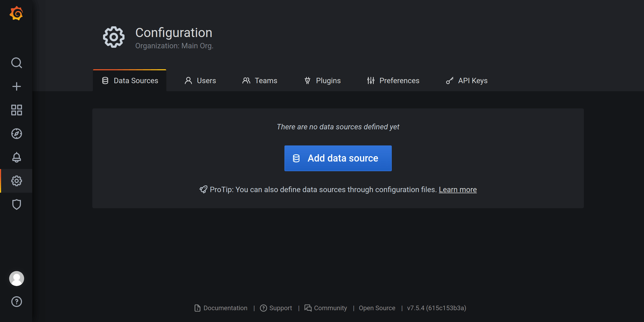Click the Learn more link
The width and height of the screenshot is (644, 322).
[x=458, y=189]
